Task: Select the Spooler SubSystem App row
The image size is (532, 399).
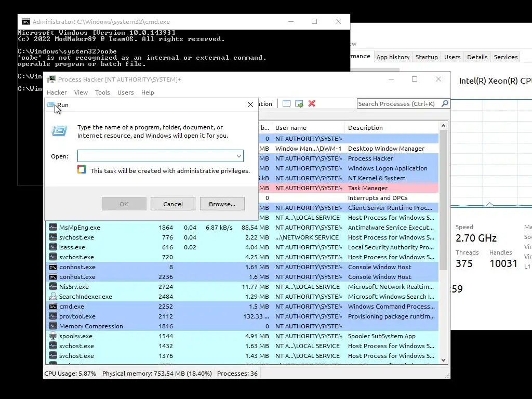Action: (x=242, y=336)
